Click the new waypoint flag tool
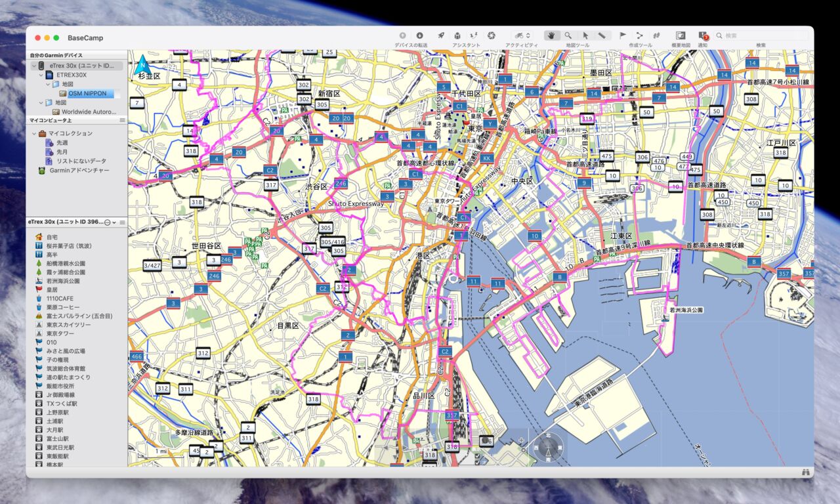Screen dimensions: 840x504 [x=623, y=35]
